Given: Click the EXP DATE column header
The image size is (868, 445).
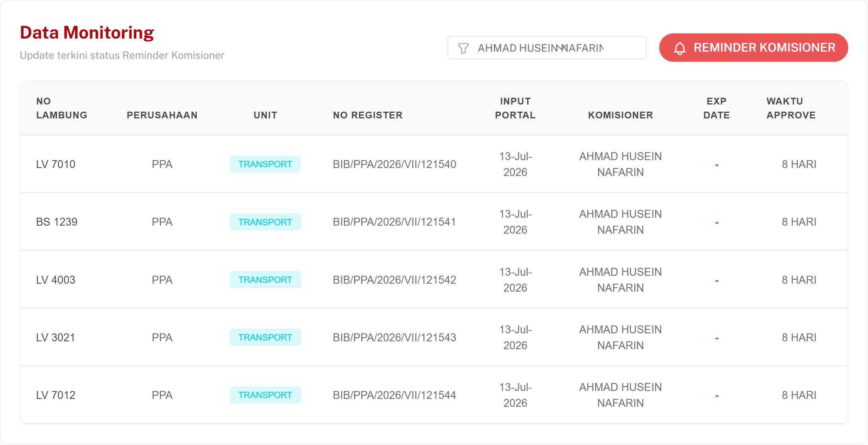Looking at the screenshot, I should coord(717,108).
